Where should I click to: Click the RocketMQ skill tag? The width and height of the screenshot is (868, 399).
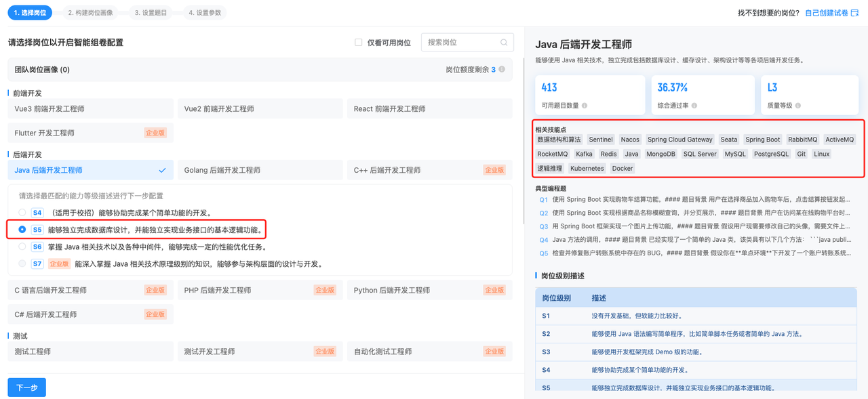[553, 154]
